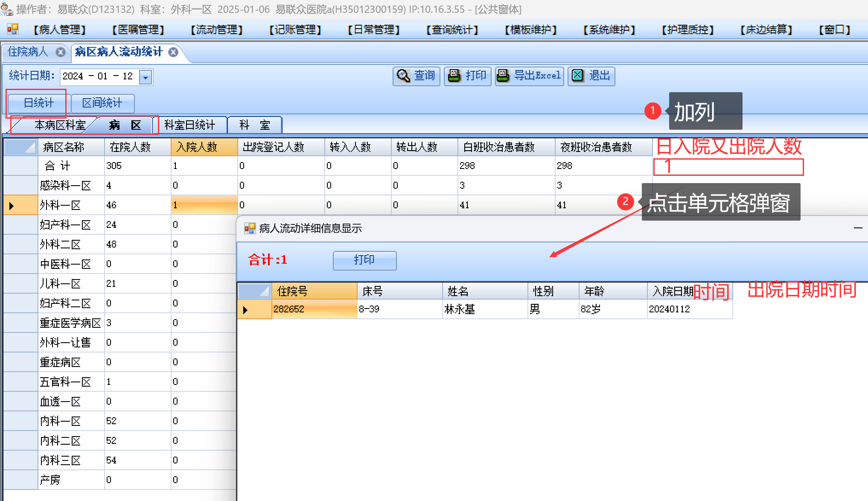868x501 pixels.
Task: Select the 科室 tab
Action: [255, 125]
